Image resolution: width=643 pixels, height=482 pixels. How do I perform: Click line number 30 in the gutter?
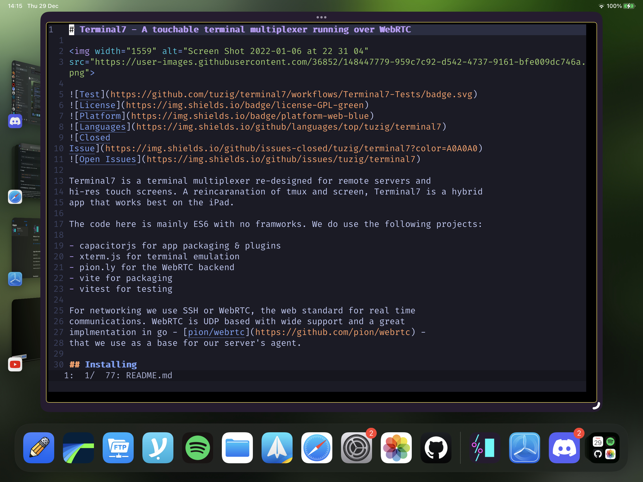tap(59, 364)
